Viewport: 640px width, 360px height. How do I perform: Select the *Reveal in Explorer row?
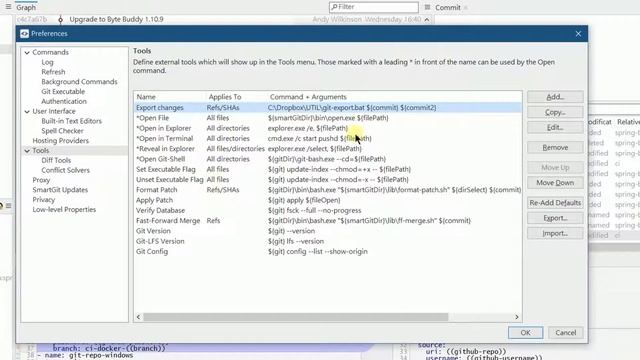point(328,149)
